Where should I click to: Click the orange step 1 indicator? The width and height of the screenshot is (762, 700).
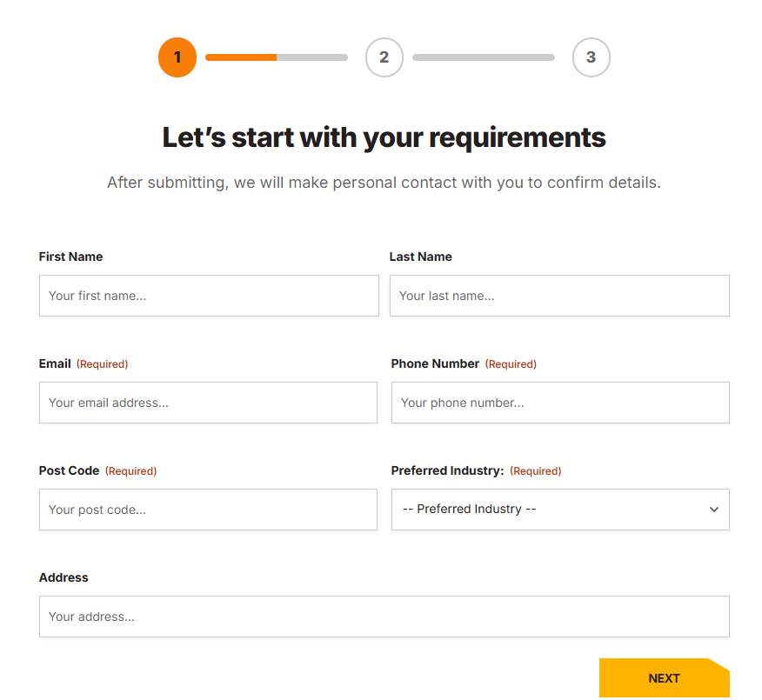pos(177,57)
